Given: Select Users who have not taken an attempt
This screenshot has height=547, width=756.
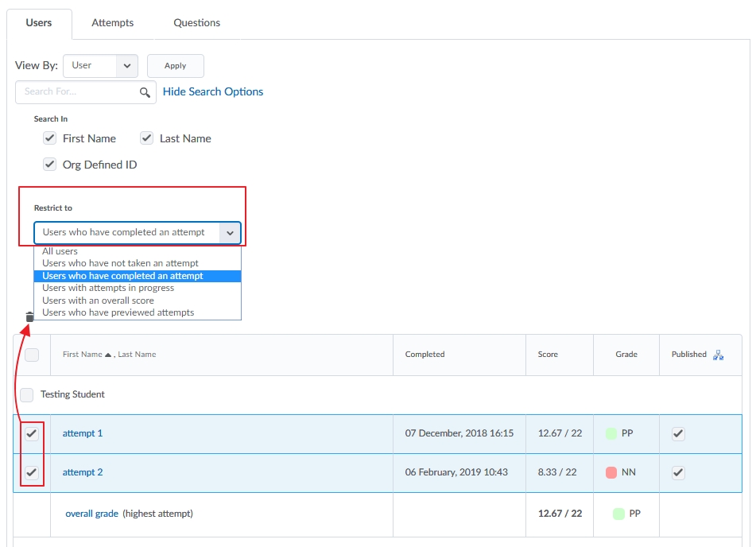Looking at the screenshot, I should (138, 263).
